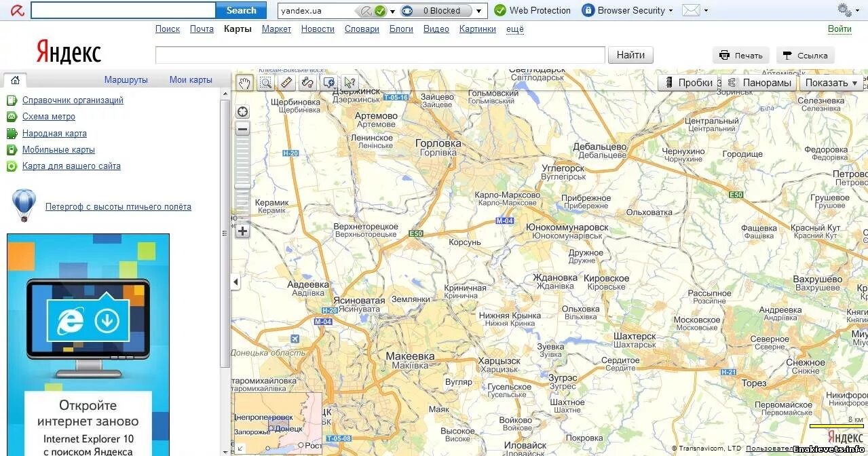Select the Карты navigation item
Screen dimensions: 868x456
(x=238, y=28)
